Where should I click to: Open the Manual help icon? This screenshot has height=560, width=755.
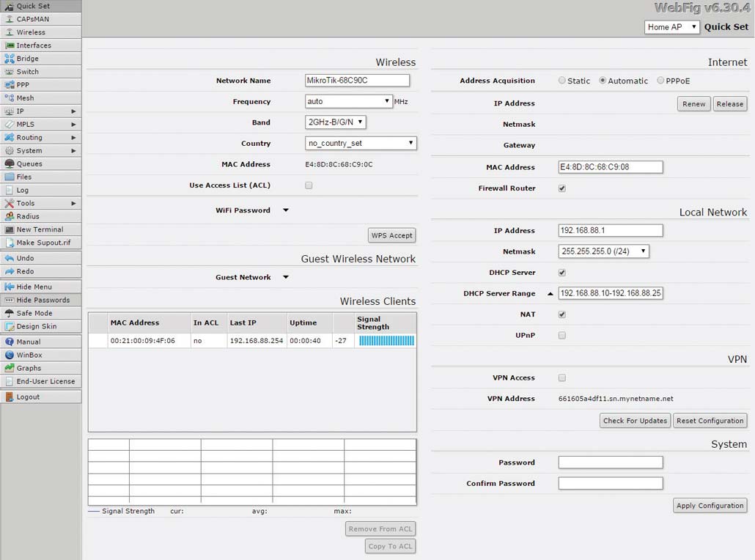pyautogui.click(x=9, y=342)
